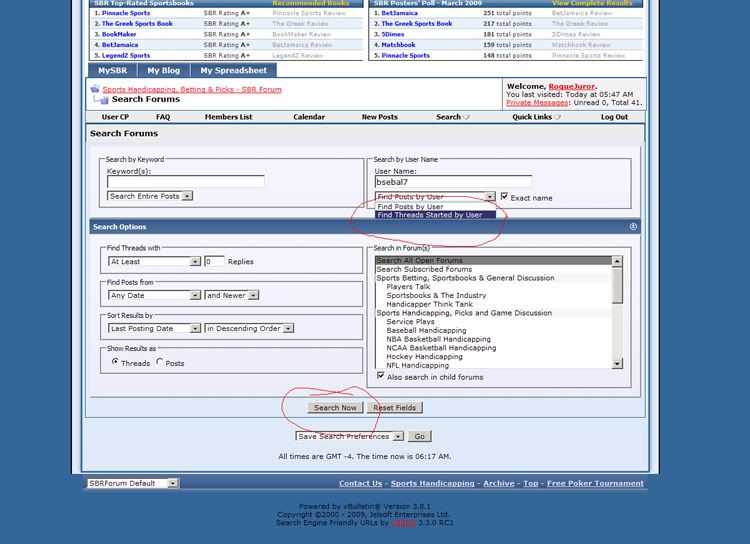The image size is (750, 544).
Task: Click the Reset Fields button
Action: click(396, 408)
